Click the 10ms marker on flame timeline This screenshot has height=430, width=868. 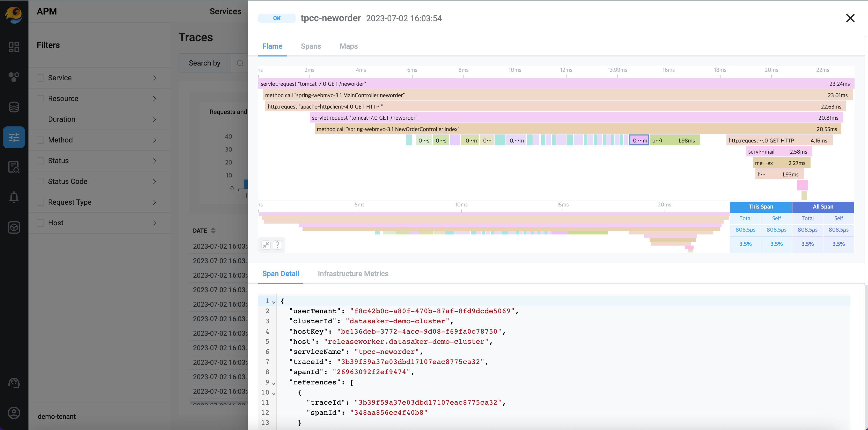(x=515, y=70)
